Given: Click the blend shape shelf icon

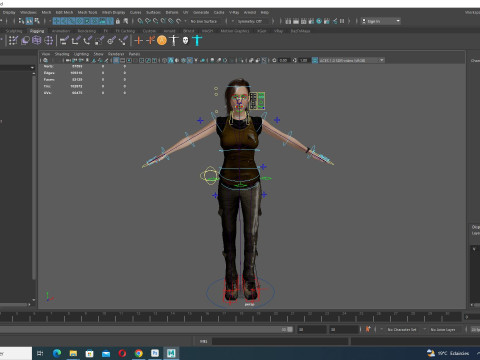Looking at the screenshot, I should (x=25, y=41).
